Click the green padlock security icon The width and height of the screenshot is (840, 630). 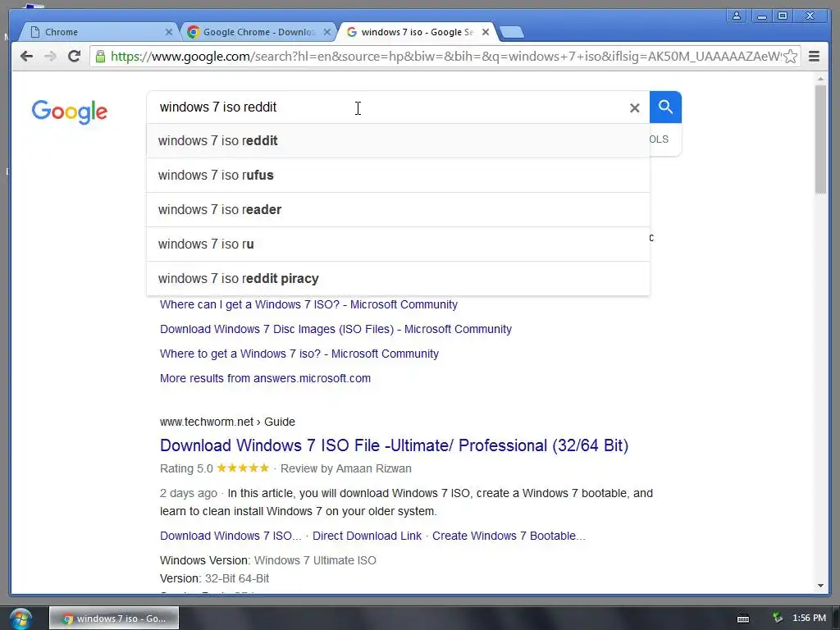coord(100,57)
